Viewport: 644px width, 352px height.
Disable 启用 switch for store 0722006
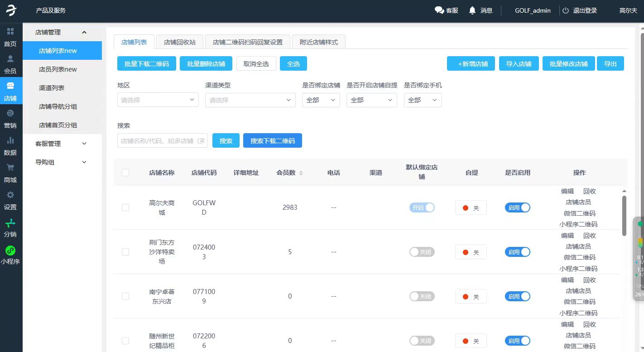point(518,341)
